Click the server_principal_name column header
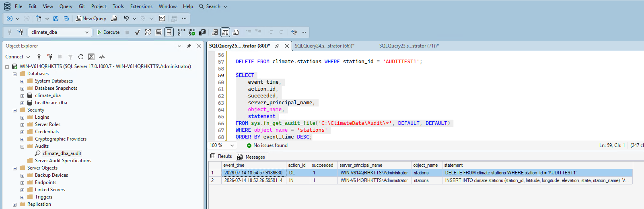The image size is (644, 209). pyautogui.click(x=374, y=165)
